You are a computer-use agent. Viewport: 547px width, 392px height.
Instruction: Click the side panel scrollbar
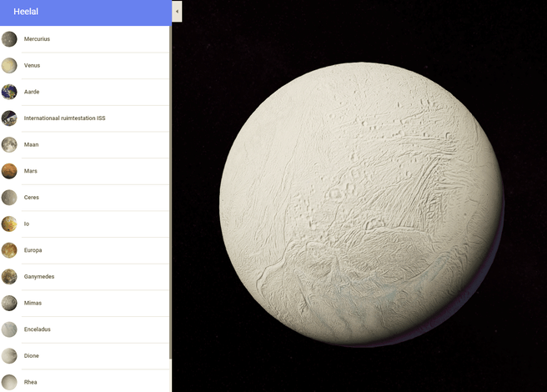170,192
